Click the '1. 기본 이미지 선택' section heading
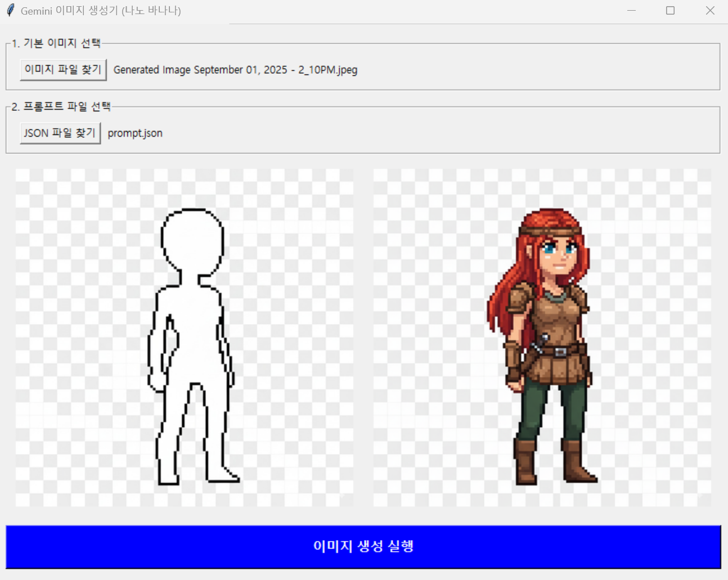The height and width of the screenshot is (580, 728). tap(56, 43)
